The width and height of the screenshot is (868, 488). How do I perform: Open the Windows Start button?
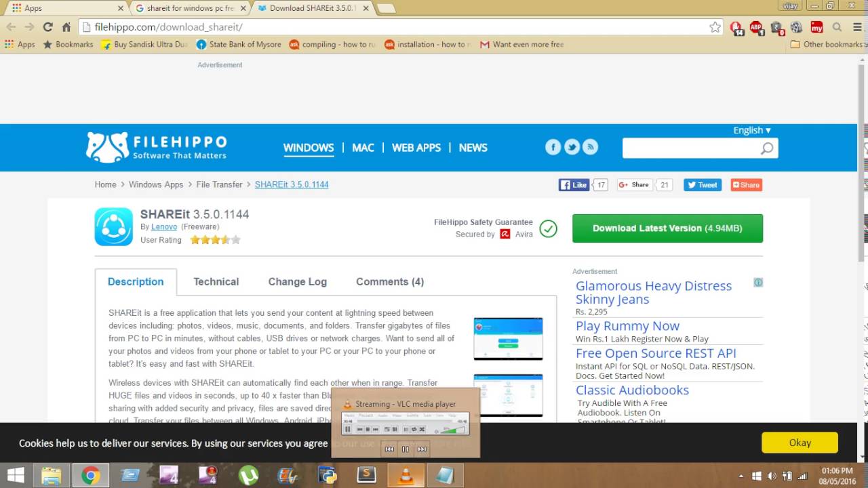(x=16, y=475)
